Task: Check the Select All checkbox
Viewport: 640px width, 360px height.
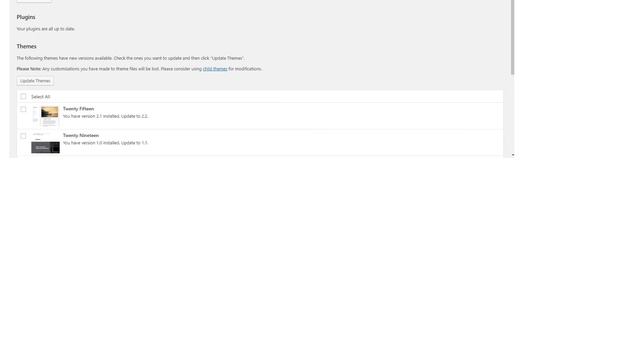Action: pos(23,97)
